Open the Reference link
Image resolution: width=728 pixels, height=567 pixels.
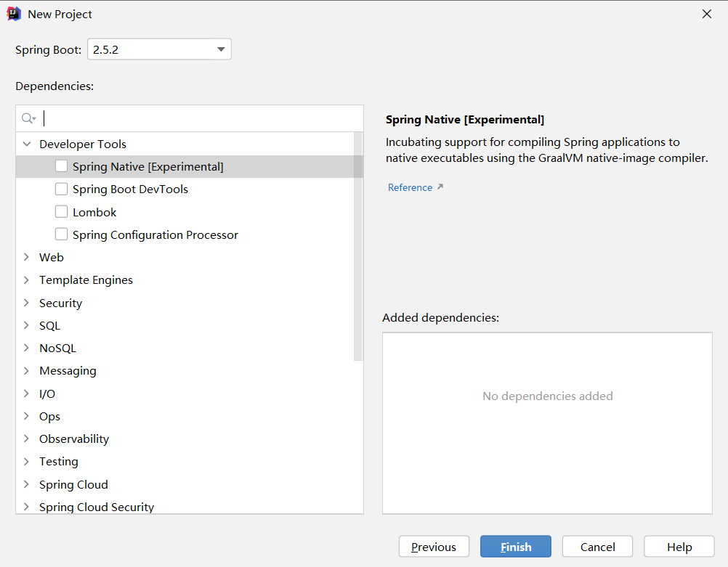click(410, 187)
